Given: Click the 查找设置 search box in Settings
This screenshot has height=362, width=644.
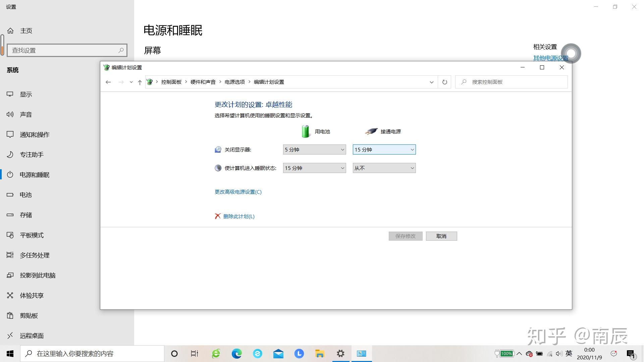Looking at the screenshot, I should [x=67, y=50].
